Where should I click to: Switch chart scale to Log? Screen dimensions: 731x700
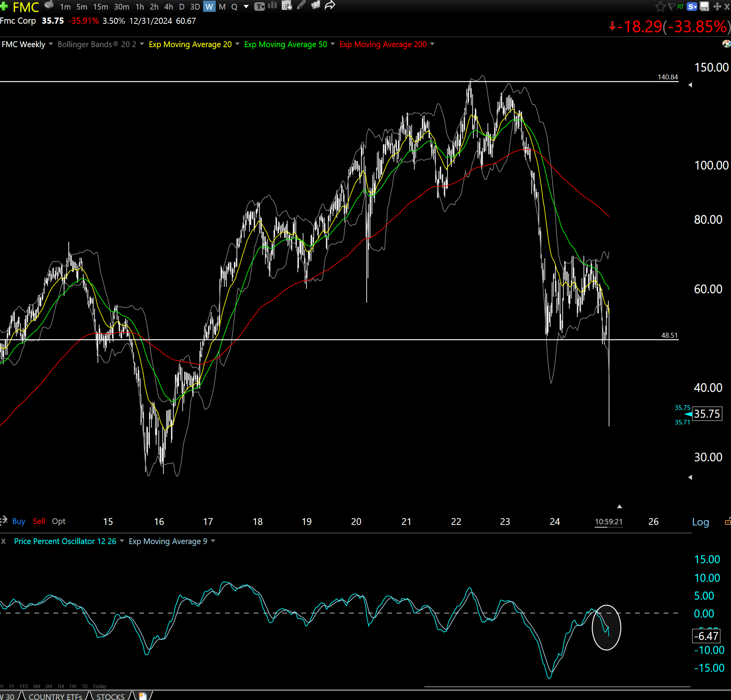click(x=701, y=522)
